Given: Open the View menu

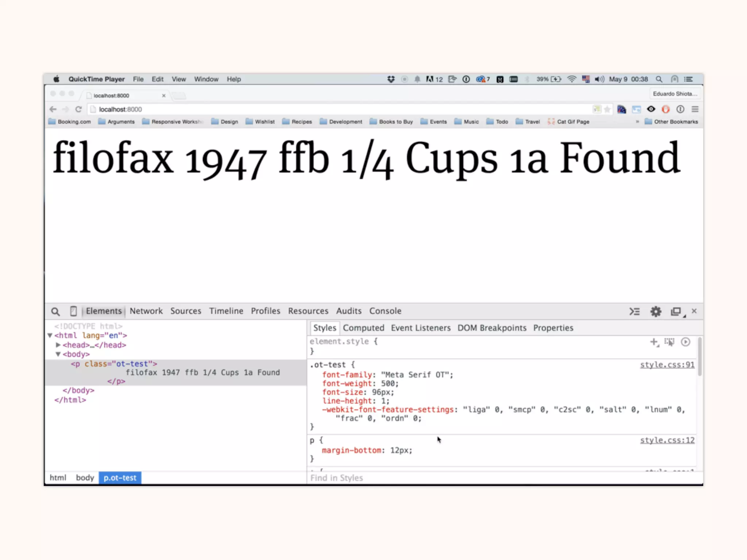Looking at the screenshot, I should tap(179, 79).
